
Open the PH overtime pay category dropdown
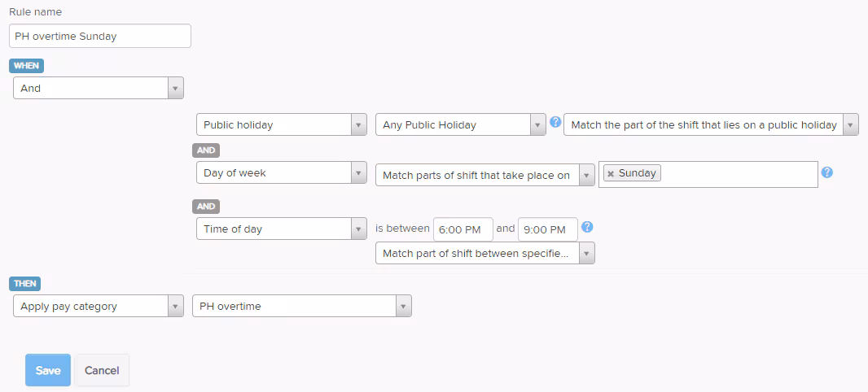click(x=302, y=306)
